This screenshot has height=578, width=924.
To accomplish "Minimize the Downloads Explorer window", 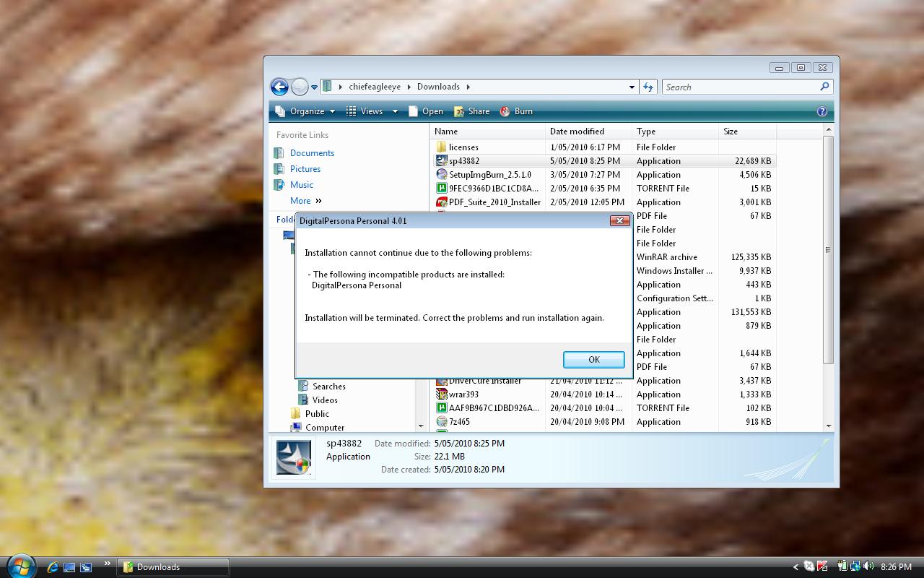I will (x=779, y=68).
